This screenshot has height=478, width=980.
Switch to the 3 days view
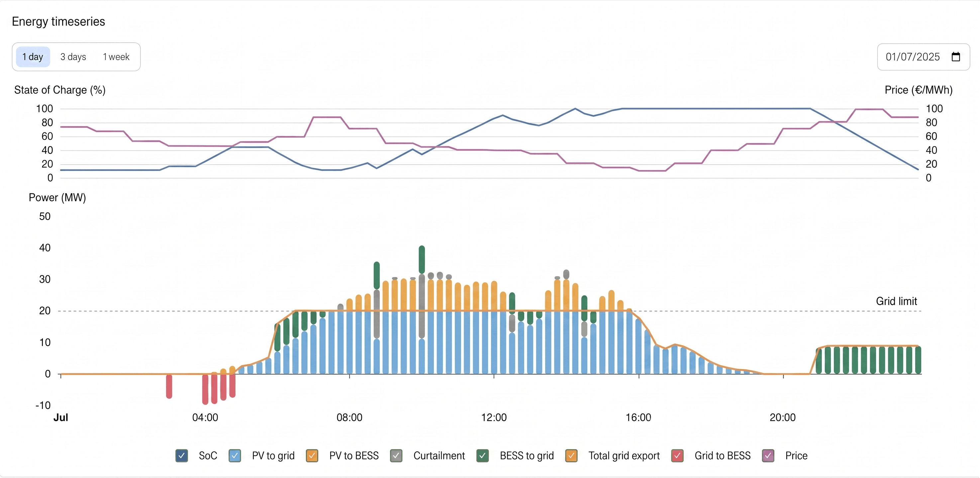[x=73, y=57]
